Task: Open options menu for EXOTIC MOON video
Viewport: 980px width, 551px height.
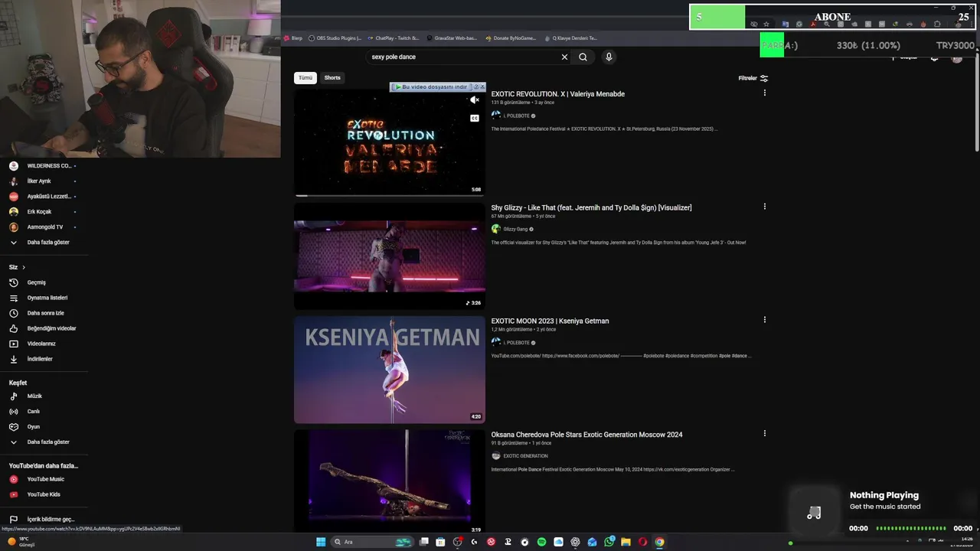Action: coord(764,320)
